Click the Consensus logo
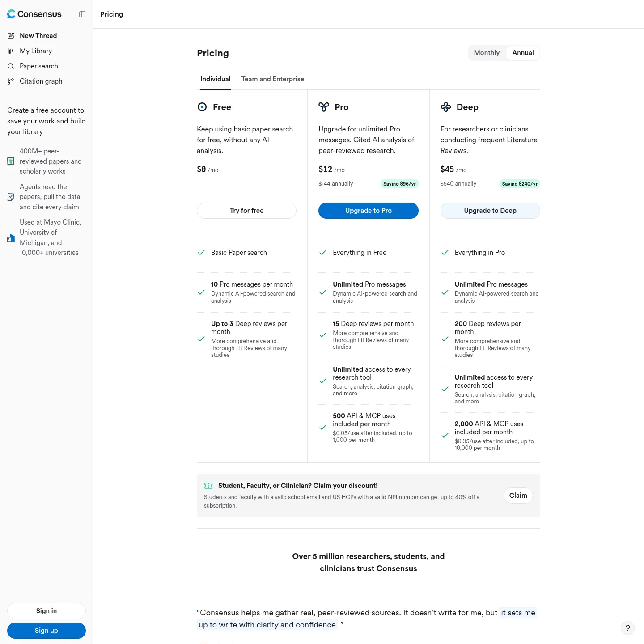Screen dimensions: 644x644 point(34,14)
